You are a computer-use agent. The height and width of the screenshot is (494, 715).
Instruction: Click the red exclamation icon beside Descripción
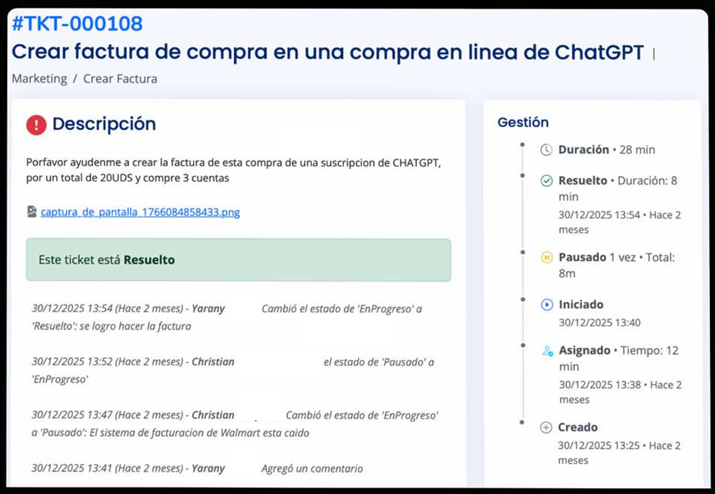click(36, 125)
